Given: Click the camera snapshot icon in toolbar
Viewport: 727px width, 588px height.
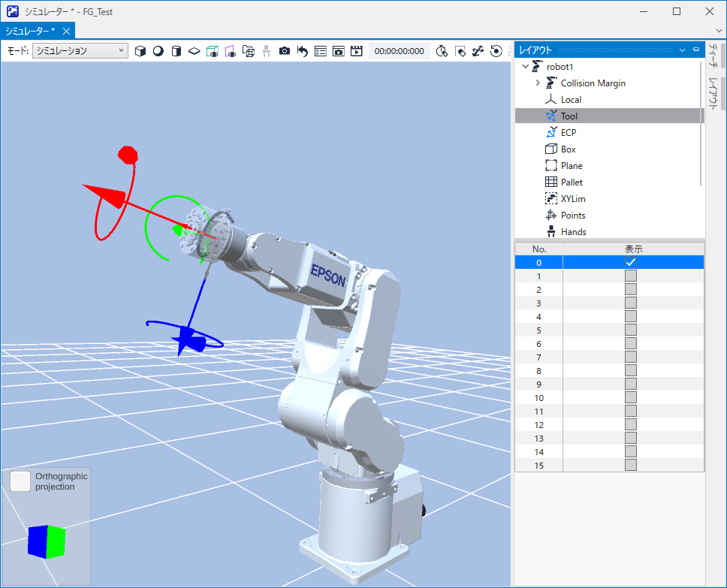Looking at the screenshot, I should 285,51.
